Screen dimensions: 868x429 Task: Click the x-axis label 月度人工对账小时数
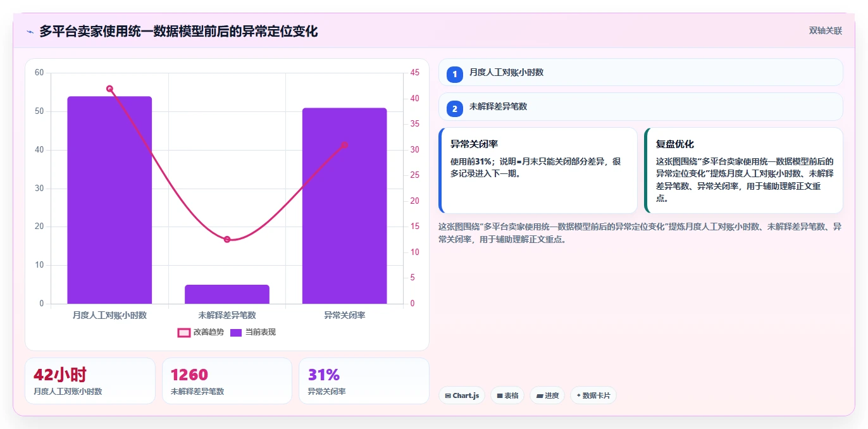point(109,315)
